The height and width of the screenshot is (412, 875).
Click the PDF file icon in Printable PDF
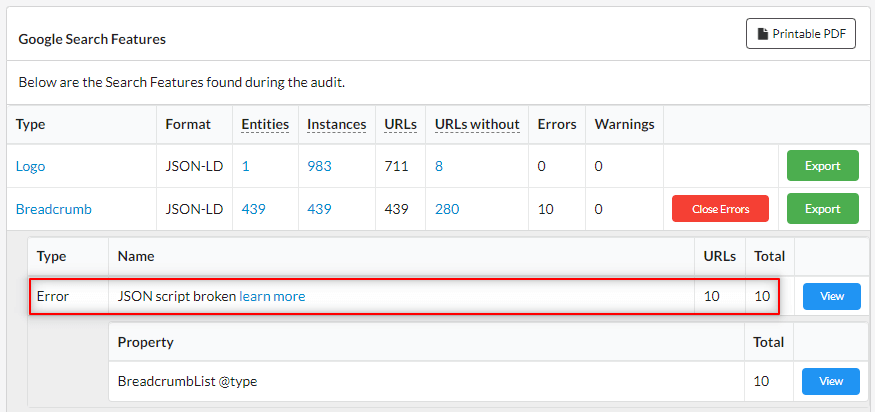pos(762,34)
